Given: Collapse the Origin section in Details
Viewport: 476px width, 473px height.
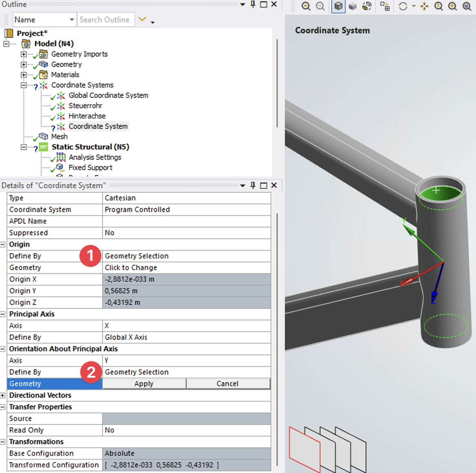Looking at the screenshot, I should (3, 245).
